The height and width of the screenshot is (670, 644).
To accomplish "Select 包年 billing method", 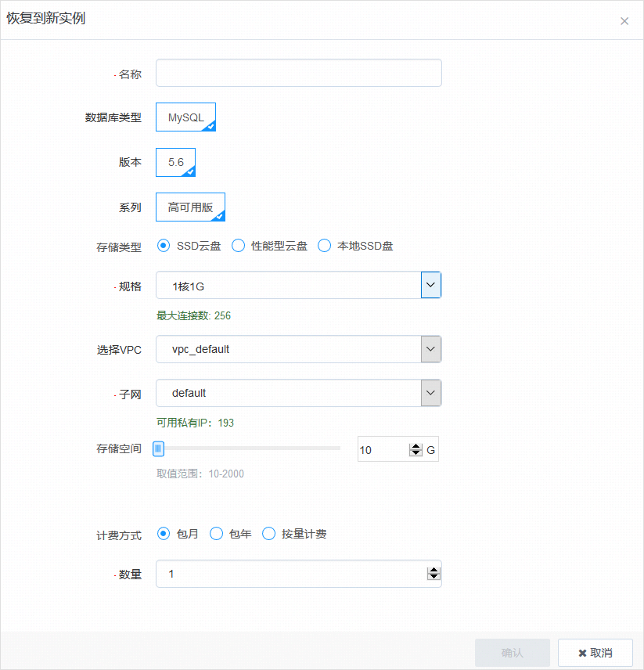I will tap(216, 534).
